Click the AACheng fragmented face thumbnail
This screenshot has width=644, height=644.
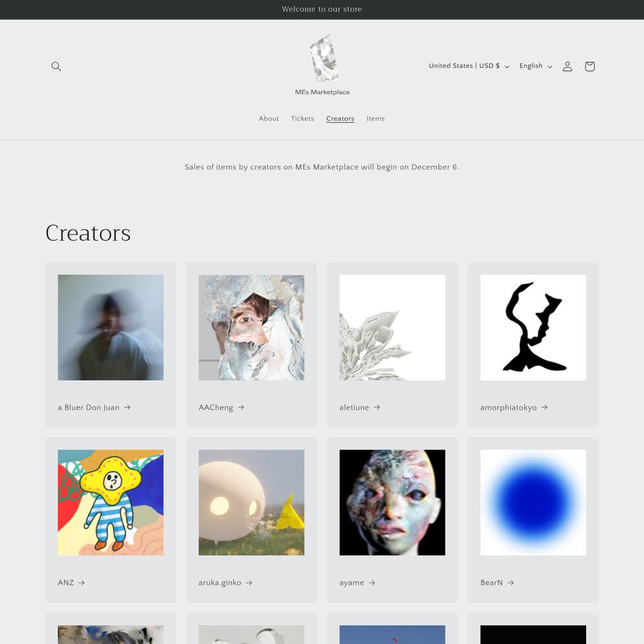point(251,327)
